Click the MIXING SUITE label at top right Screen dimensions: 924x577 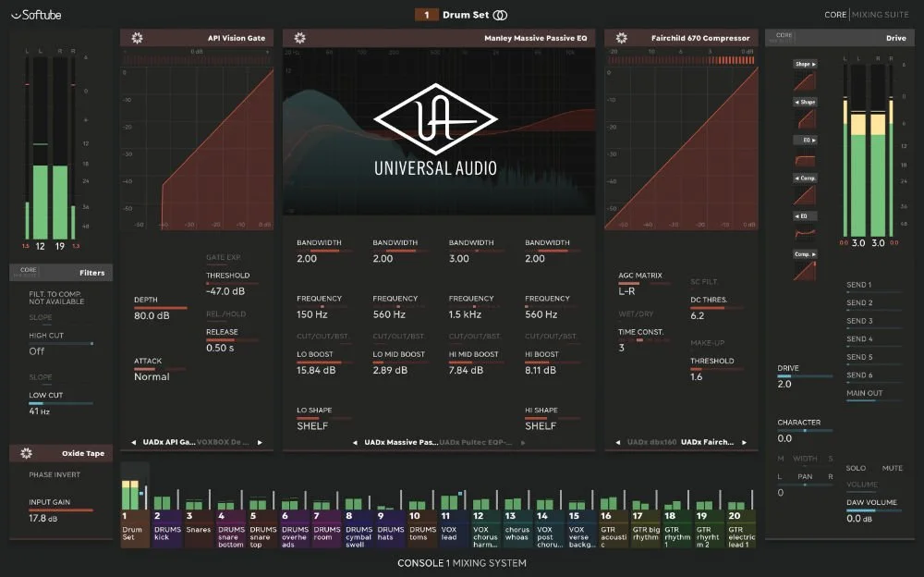881,15
